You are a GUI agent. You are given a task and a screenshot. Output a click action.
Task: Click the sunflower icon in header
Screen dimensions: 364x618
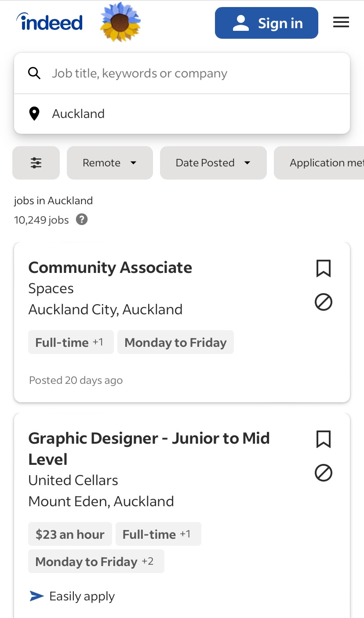[120, 22]
